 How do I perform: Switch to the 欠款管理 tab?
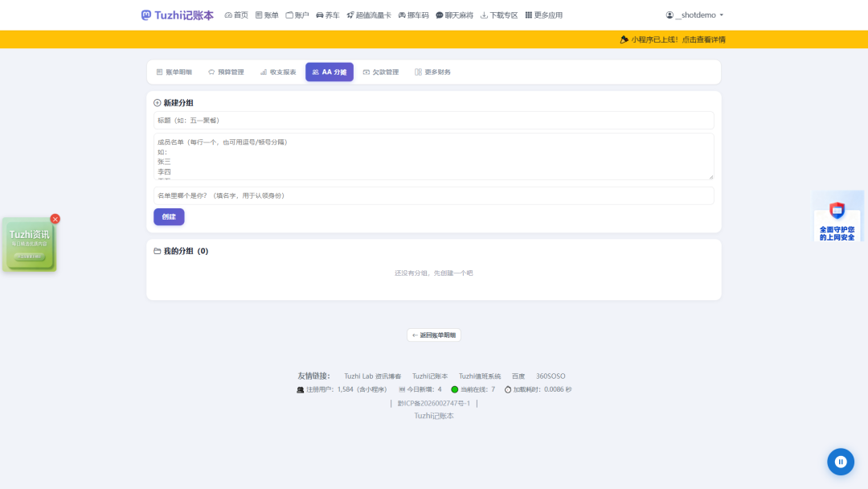pos(381,72)
